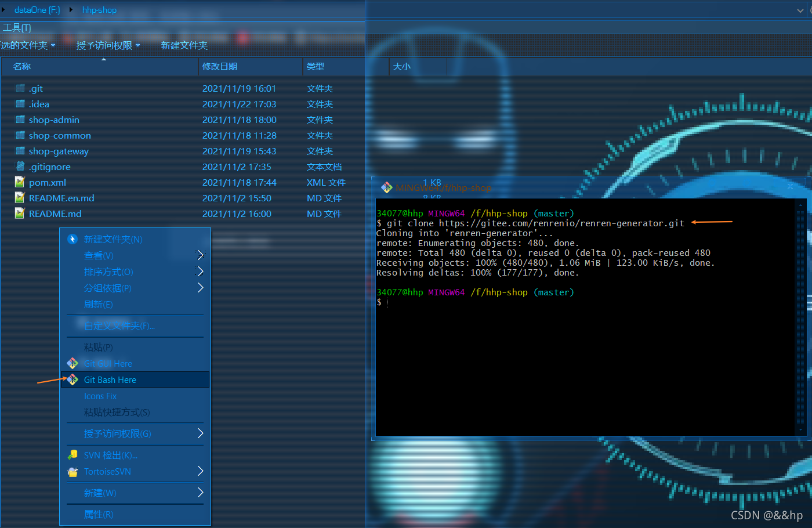812x528 pixels.
Task: Click 'Resolving deltas' terminal output line
Action: (477, 273)
